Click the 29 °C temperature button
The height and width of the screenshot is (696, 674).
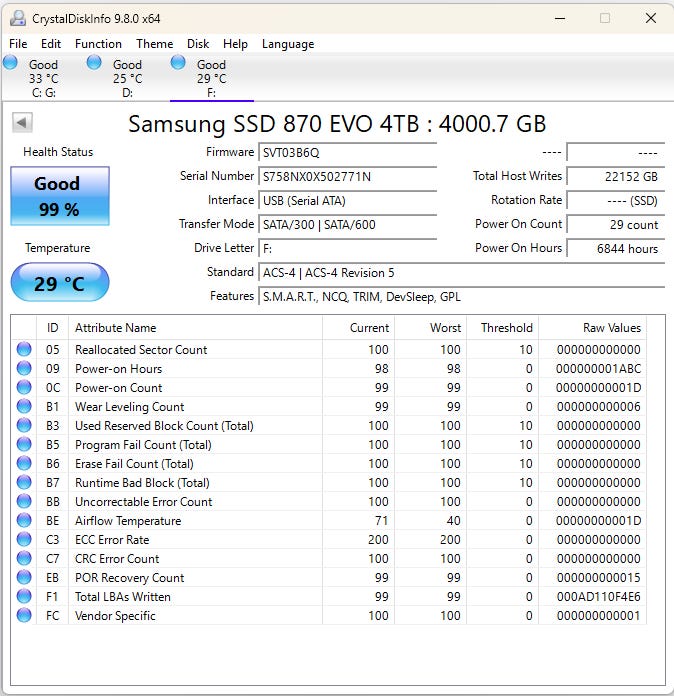click(x=59, y=283)
